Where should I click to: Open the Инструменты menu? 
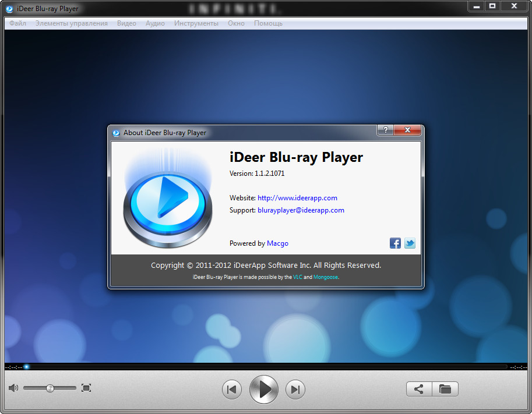[196, 23]
